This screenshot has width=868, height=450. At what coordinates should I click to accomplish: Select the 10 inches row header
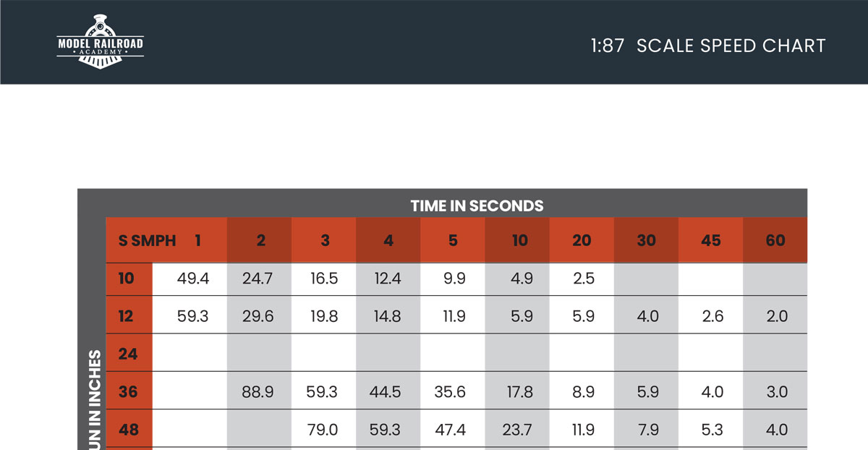[127, 279]
